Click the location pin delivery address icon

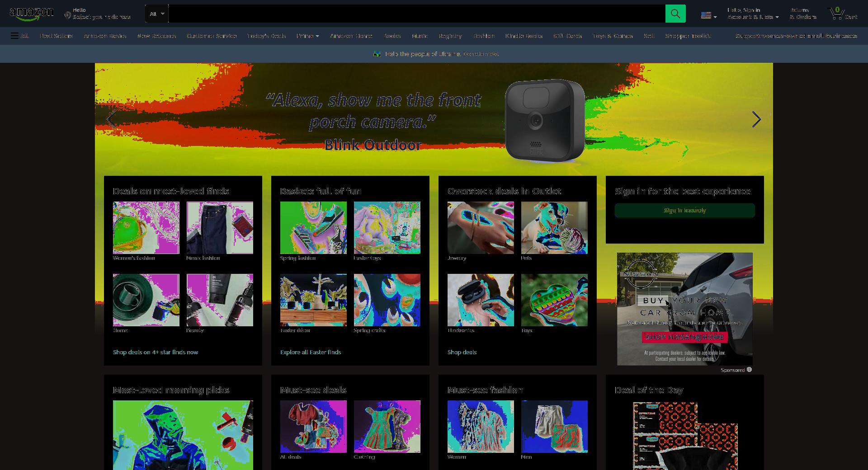click(67, 16)
